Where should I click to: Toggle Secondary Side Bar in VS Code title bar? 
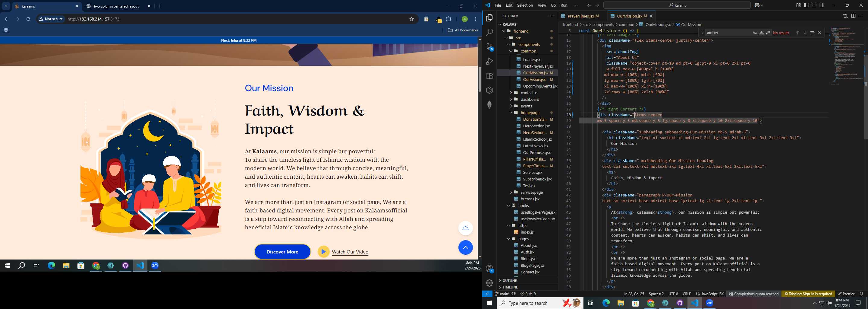click(x=822, y=5)
